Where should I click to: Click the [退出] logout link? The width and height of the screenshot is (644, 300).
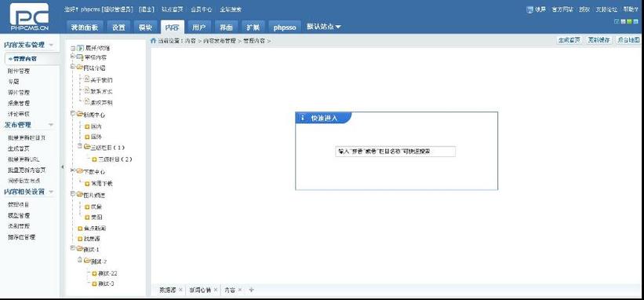(146, 9)
